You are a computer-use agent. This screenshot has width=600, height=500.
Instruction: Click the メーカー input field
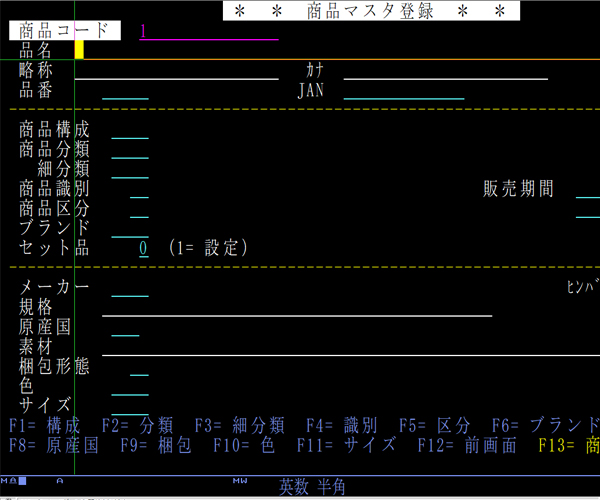pos(130,289)
